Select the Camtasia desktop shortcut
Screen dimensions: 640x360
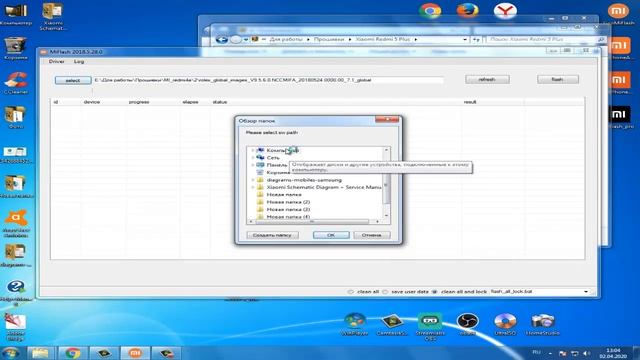(392, 324)
